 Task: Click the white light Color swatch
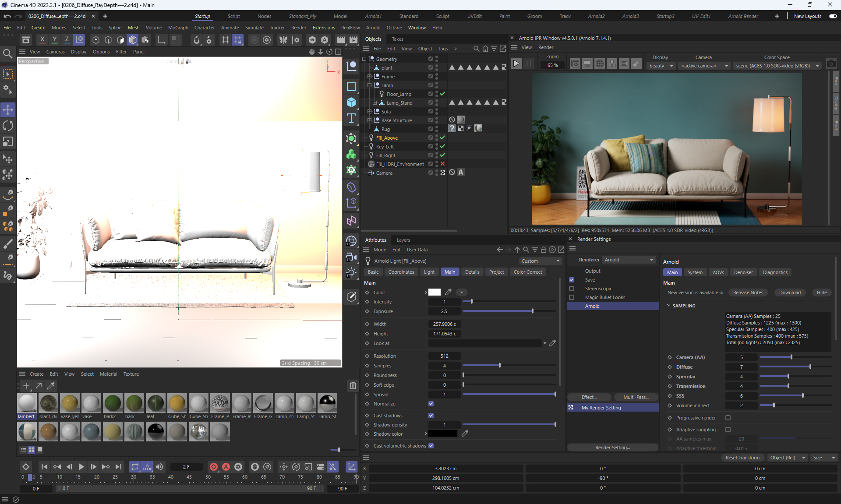pos(434,292)
